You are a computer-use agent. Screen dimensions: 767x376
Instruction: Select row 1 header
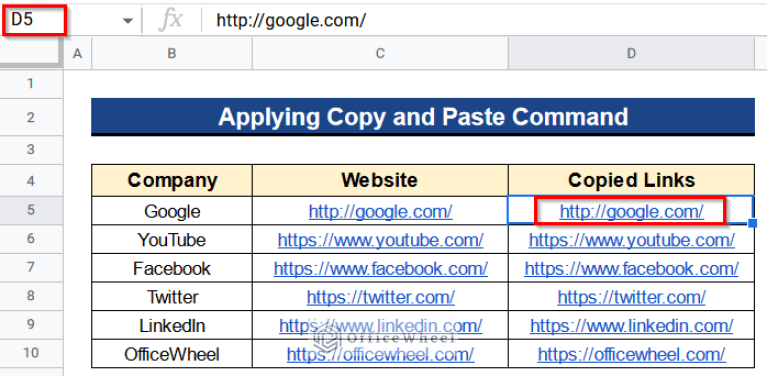pyautogui.click(x=31, y=84)
